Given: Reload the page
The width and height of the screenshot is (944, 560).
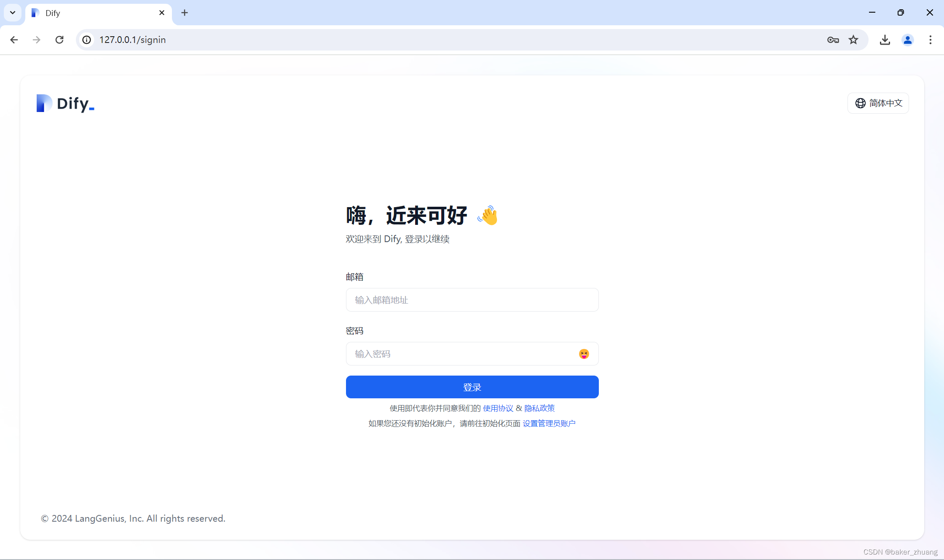Looking at the screenshot, I should [x=59, y=40].
